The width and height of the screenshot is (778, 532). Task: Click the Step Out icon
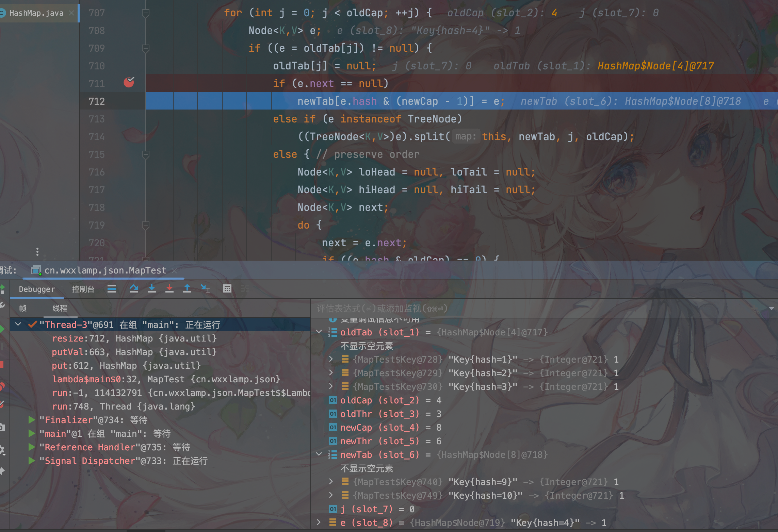pos(187,289)
